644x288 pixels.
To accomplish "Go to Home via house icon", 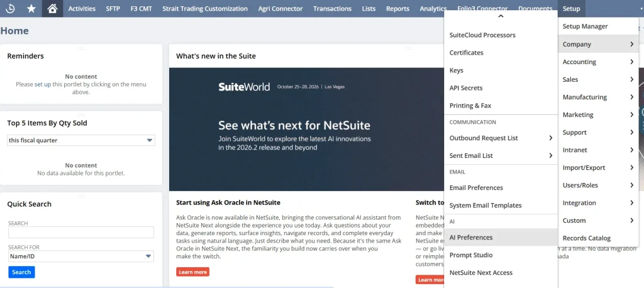I will tap(53, 8).
